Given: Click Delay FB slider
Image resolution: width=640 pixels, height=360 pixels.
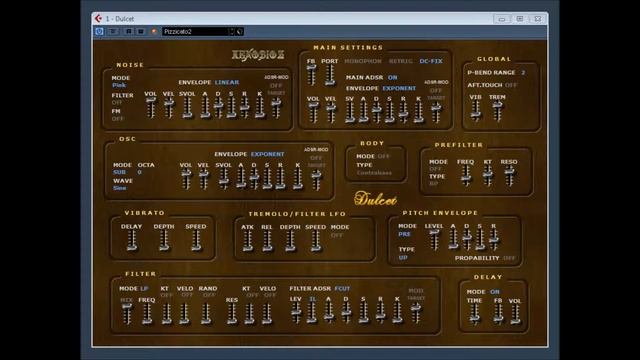Looking at the screenshot, I should (x=498, y=314).
